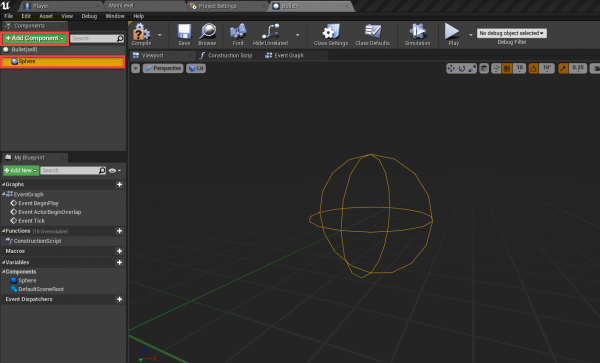This screenshot has height=363, width=600.
Task: Toggle rotation snapping angle icon
Action: point(533,68)
